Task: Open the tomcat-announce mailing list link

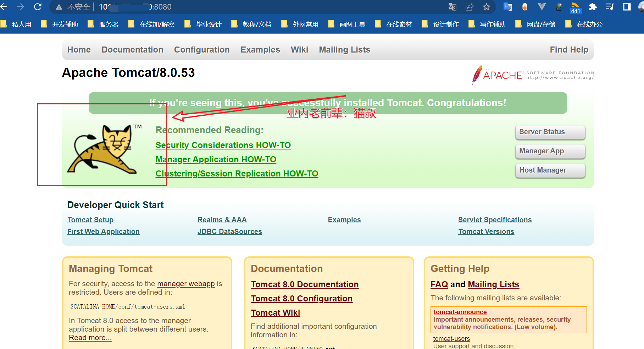Action: (x=460, y=312)
